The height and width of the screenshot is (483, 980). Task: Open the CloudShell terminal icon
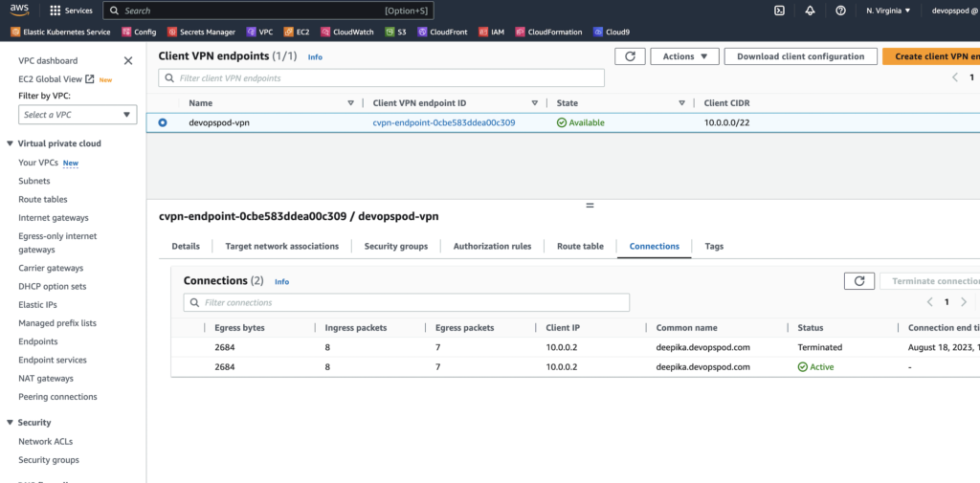tap(779, 11)
